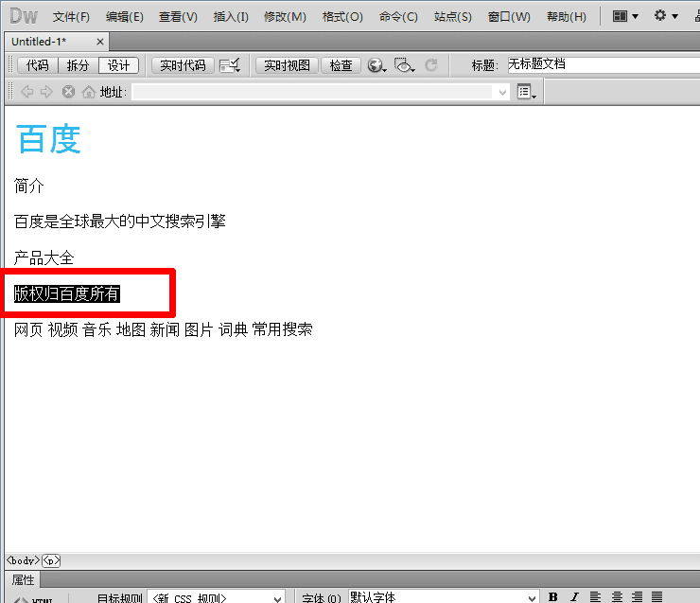
Task: Click the 网页 视频 音乐 line text
Action: click(x=163, y=329)
